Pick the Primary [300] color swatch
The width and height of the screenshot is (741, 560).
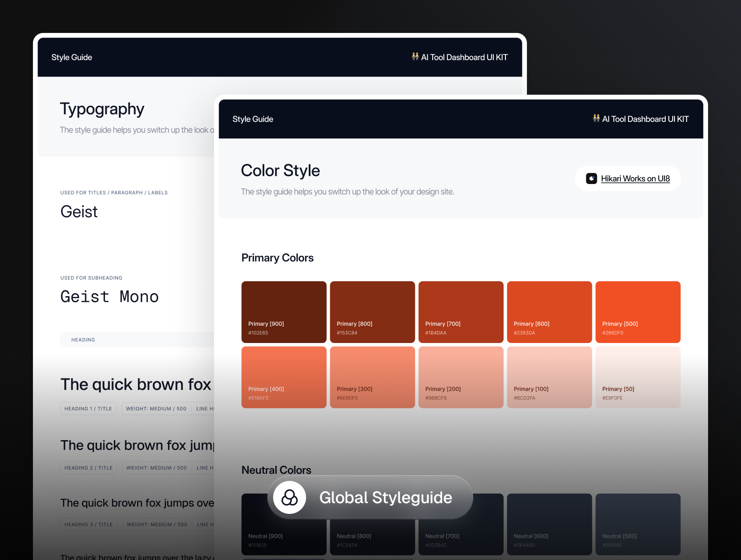tap(372, 377)
